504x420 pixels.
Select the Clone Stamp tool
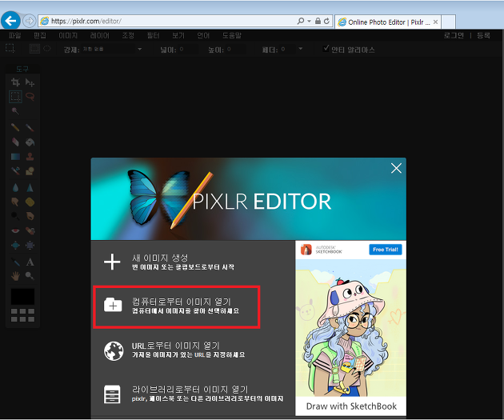[30, 157]
